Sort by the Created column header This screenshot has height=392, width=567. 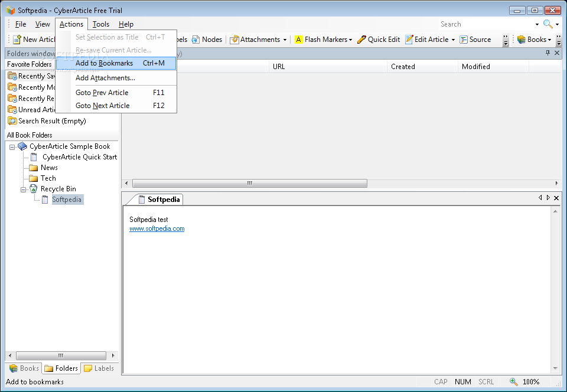(x=423, y=67)
